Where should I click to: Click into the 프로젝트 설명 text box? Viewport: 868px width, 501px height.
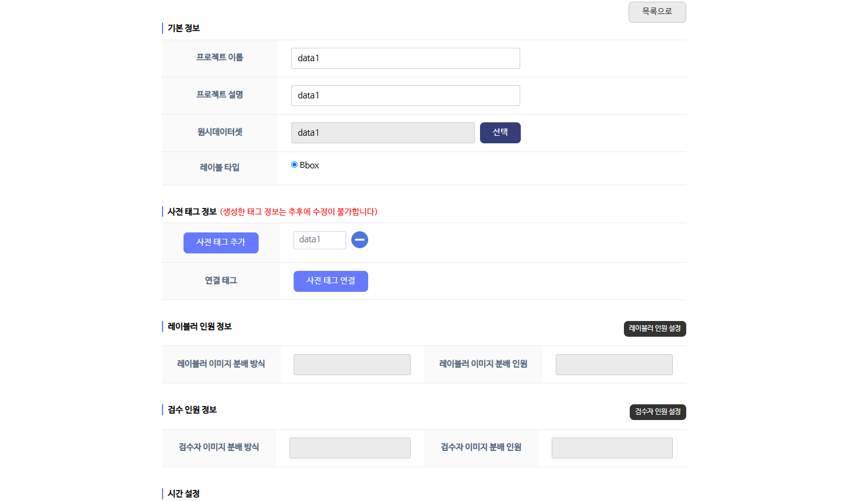405,96
